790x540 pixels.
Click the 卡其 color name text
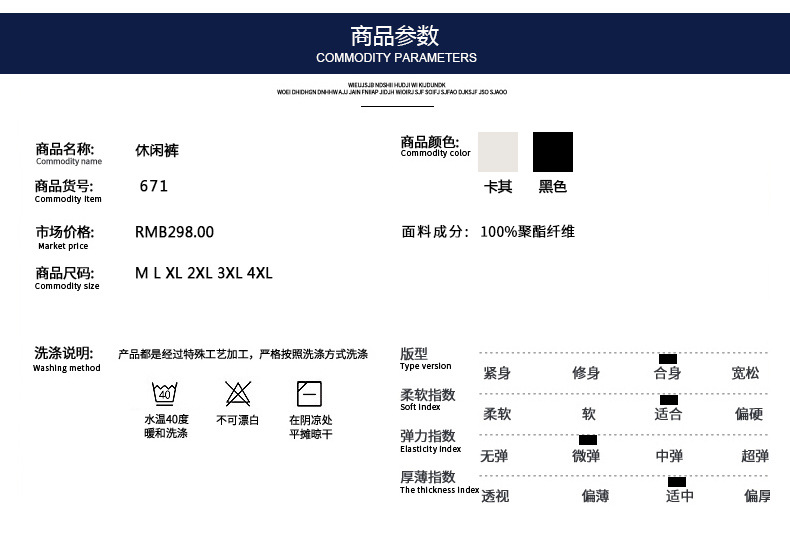pyautogui.click(x=498, y=187)
